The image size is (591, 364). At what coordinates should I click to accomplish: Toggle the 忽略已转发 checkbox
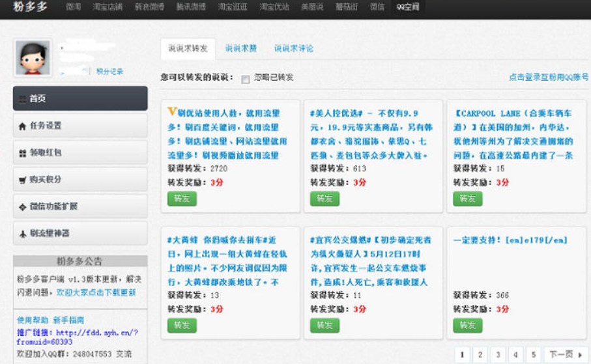[x=246, y=79]
